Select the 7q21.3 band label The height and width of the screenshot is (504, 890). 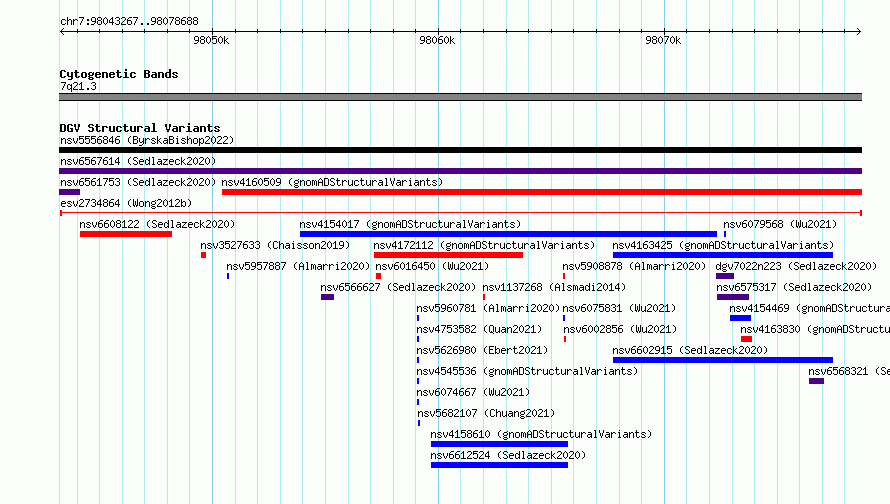click(x=78, y=86)
